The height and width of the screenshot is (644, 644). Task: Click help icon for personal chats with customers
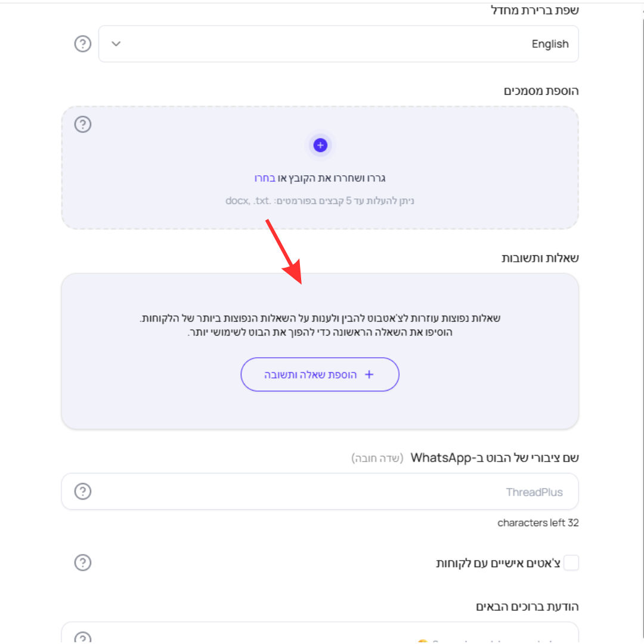tap(82, 563)
